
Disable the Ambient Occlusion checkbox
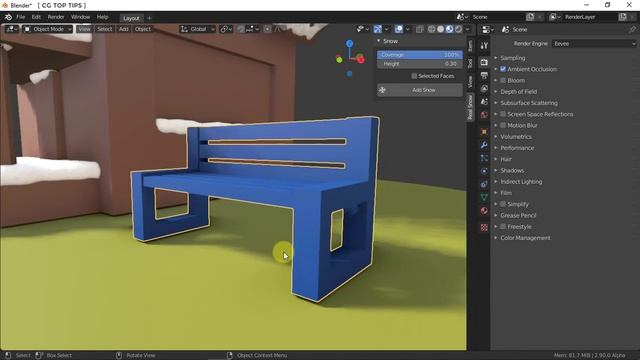(503, 69)
